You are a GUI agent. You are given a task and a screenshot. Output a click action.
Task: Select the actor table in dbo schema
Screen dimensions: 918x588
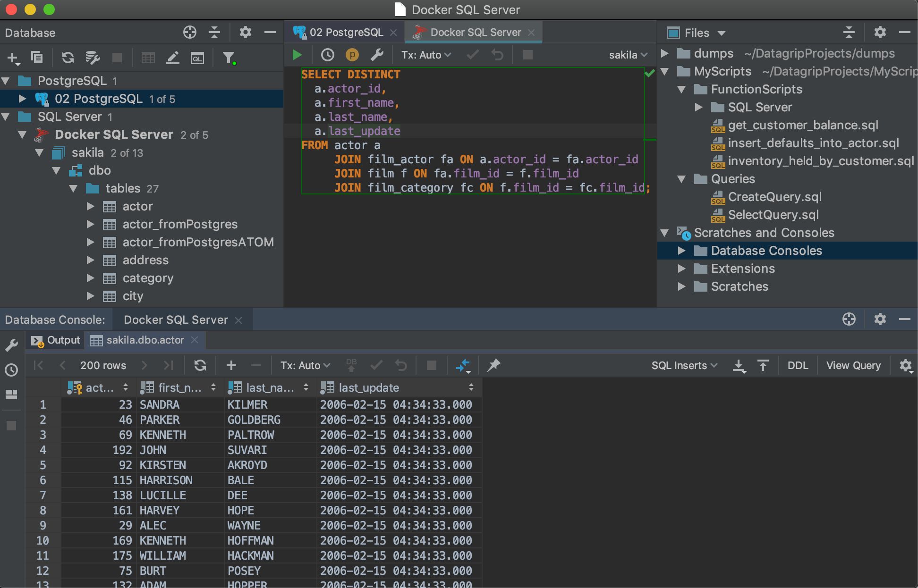pyautogui.click(x=136, y=206)
